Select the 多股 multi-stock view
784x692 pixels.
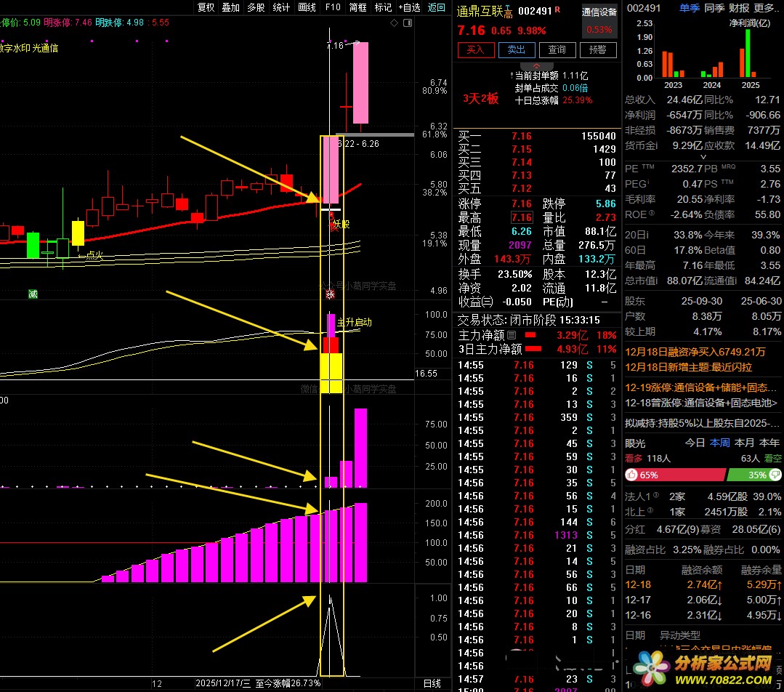256,7
